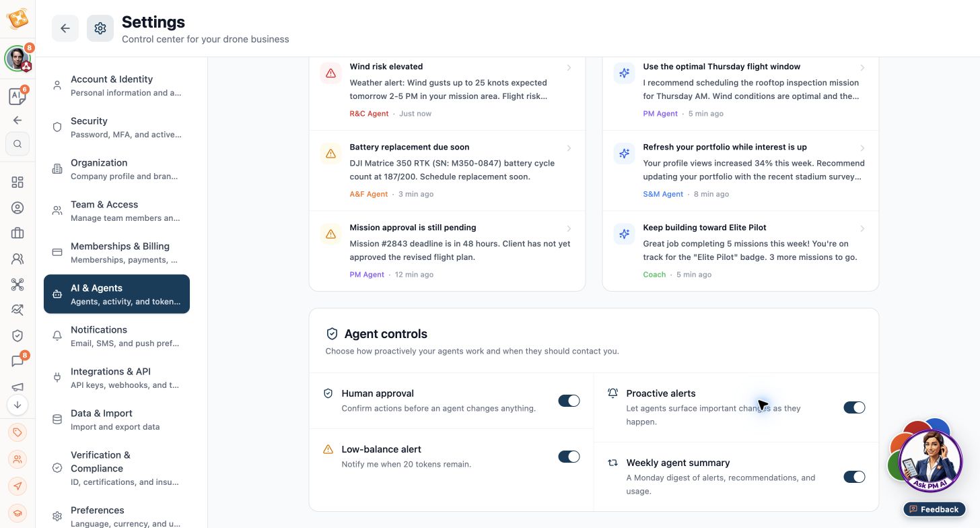Click the Feedback button
Viewport: 980px width, 528px height.
coord(934,509)
